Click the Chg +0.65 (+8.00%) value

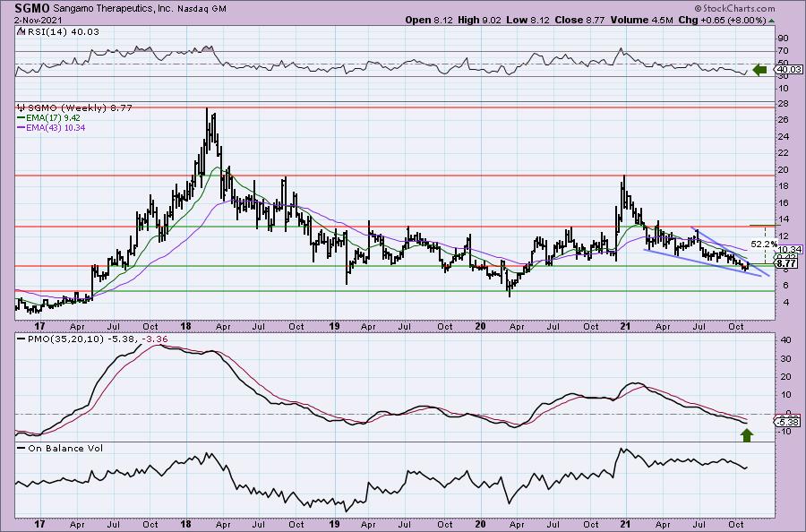coord(722,20)
